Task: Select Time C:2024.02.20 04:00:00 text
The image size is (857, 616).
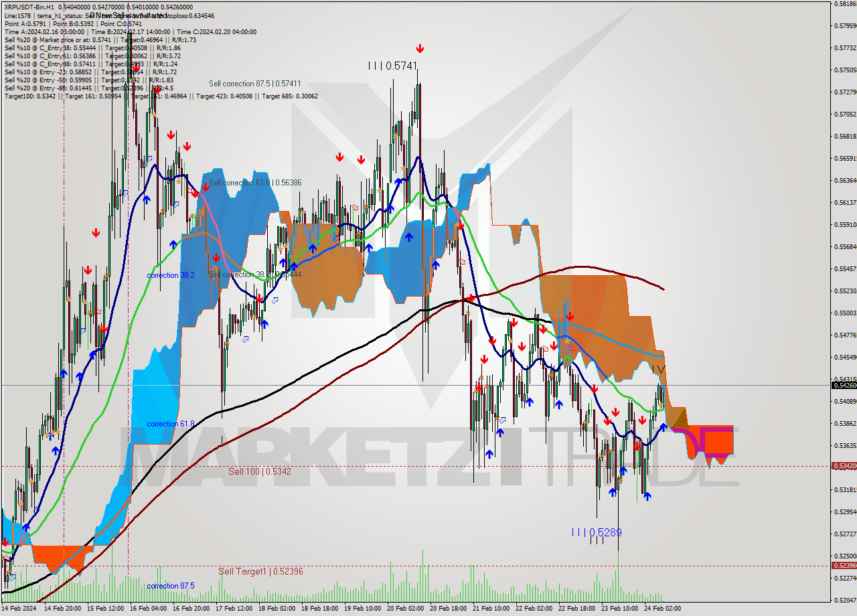Action: [x=217, y=31]
